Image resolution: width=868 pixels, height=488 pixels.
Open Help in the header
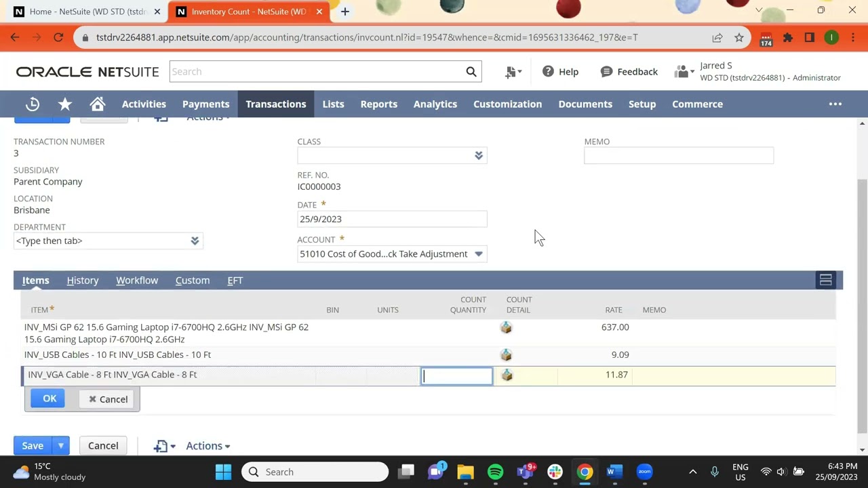tap(561, 72)
